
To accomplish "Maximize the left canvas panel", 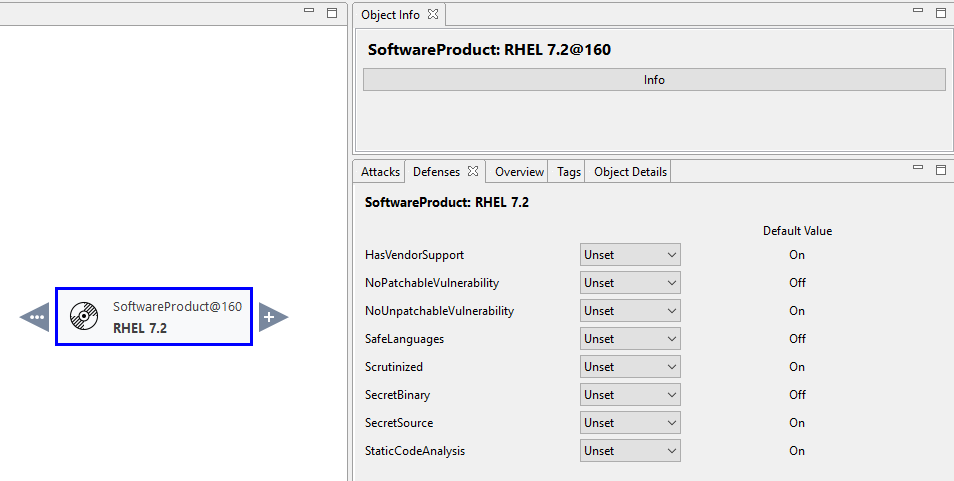I will pyautogui.click(x=332, y=12).
